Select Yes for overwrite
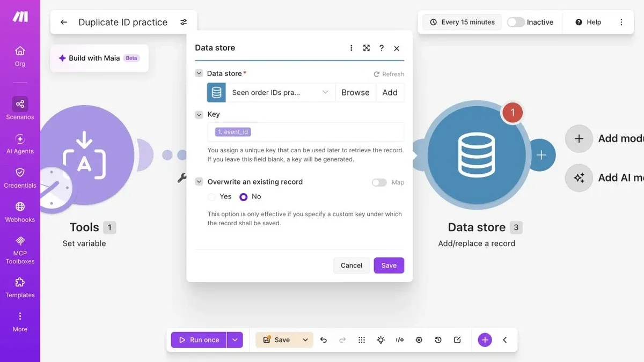 [x=212, y=197]
